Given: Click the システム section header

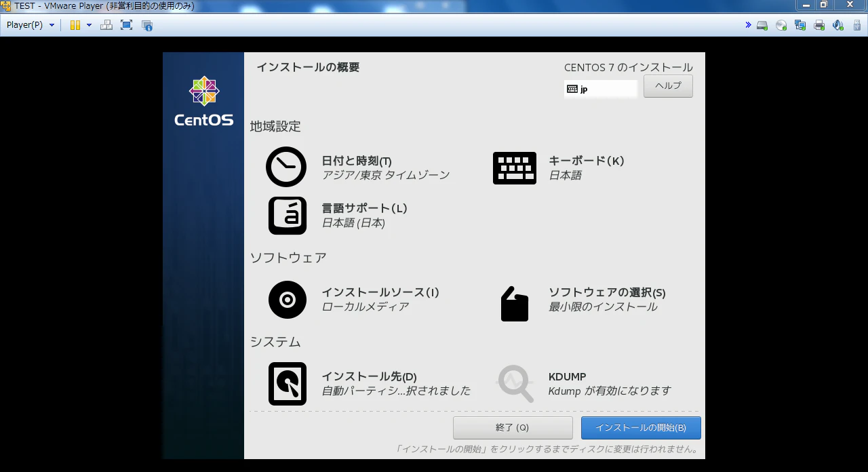Looking at the screenshot, I should (275, 342).
